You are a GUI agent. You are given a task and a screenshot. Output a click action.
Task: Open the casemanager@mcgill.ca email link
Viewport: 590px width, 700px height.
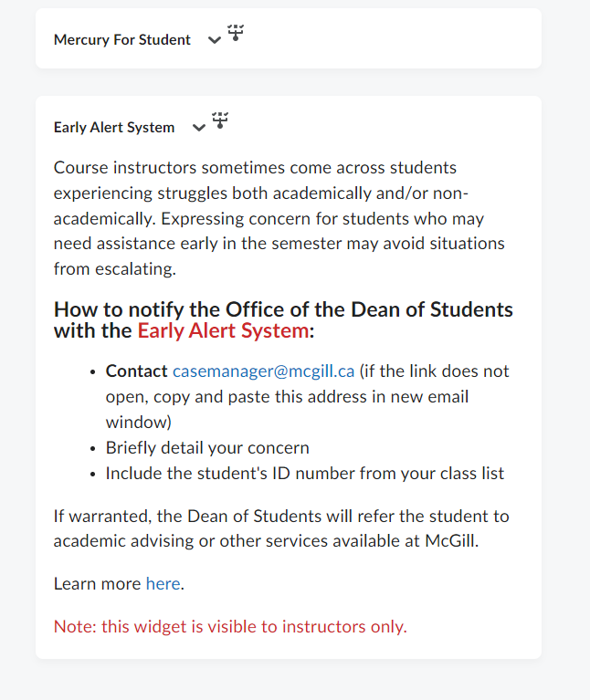point(263,371)
